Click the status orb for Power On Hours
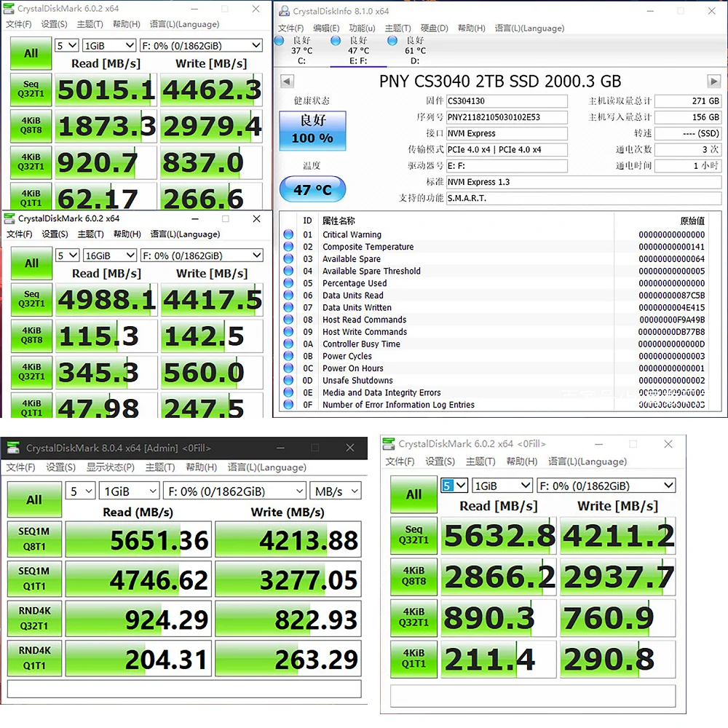 click(288, 368)
